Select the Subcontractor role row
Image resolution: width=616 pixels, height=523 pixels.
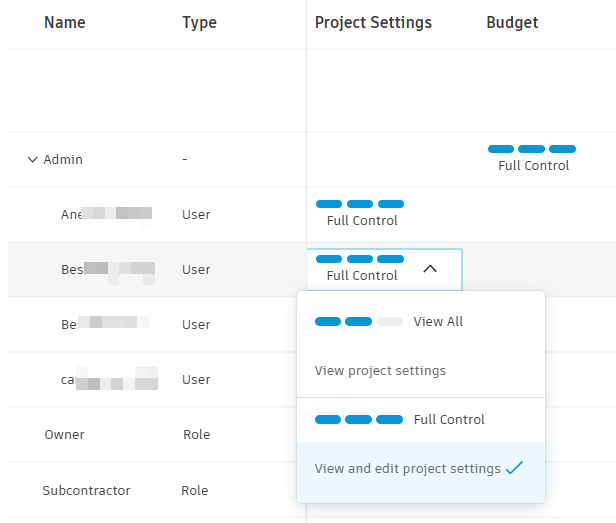coord(86,491)
